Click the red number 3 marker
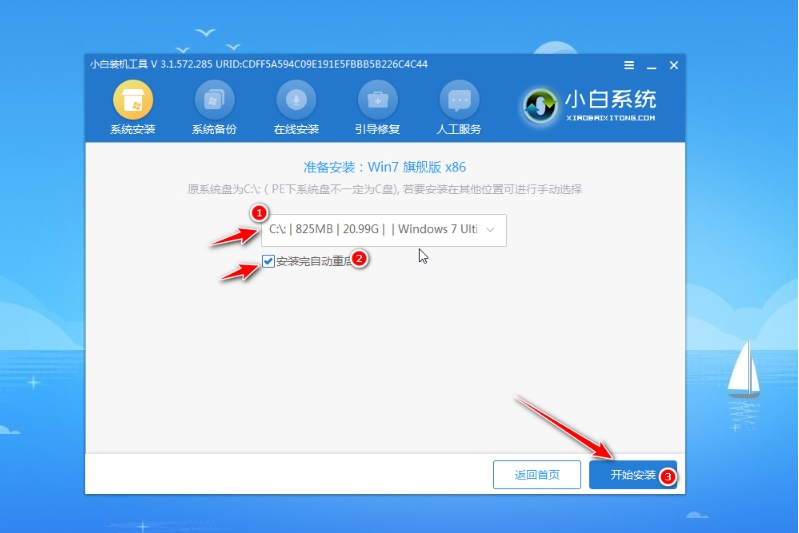The height and width of the screenshot is (533, 799). click(x=668, y=477)
